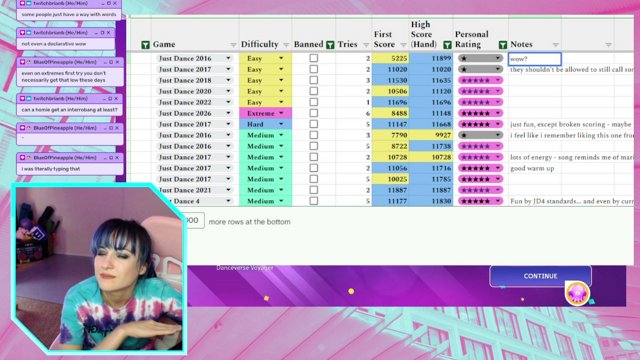Tick Banned checkbox for Just Dance 2026
640x360 pixels.
coord(313,113)
